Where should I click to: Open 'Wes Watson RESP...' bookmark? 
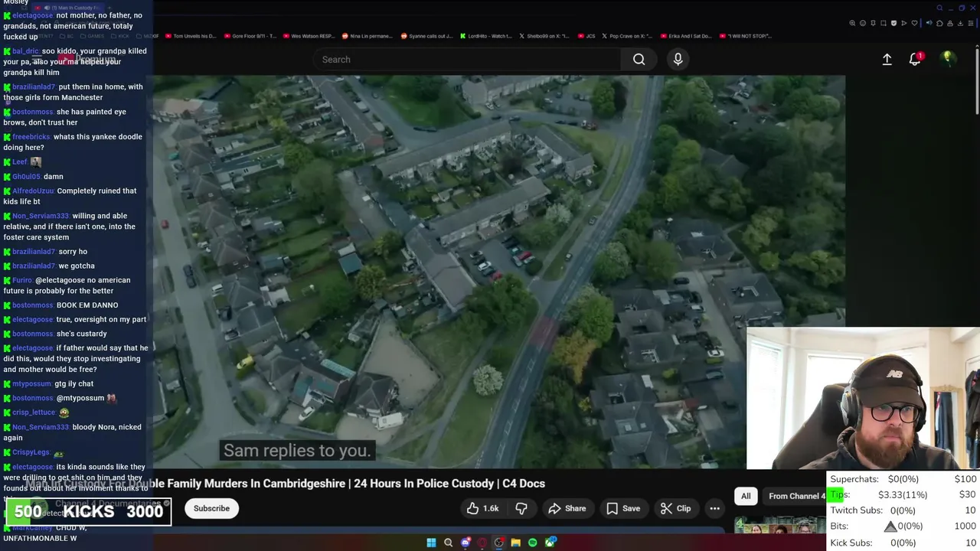[x=309, y=36]
